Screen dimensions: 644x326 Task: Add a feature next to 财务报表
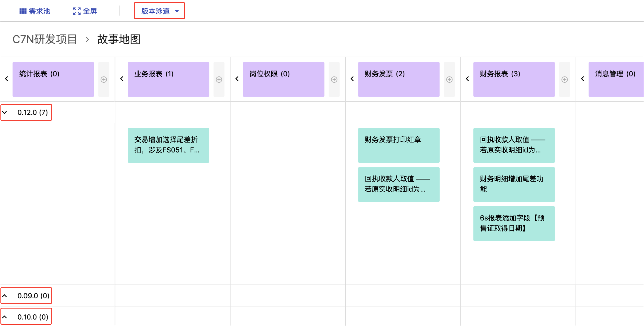point(565,79)
